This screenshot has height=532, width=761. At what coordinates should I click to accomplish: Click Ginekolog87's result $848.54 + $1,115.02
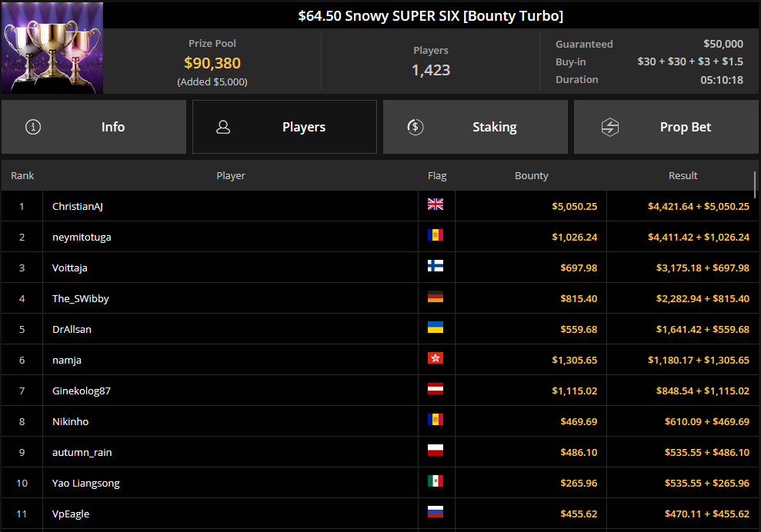tap(703, 391)
